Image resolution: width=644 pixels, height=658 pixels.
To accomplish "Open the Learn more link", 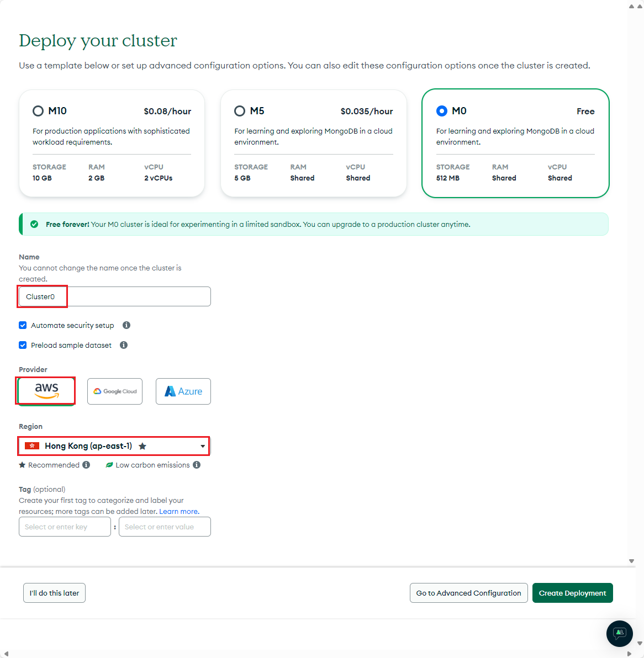I will [180, 512].
